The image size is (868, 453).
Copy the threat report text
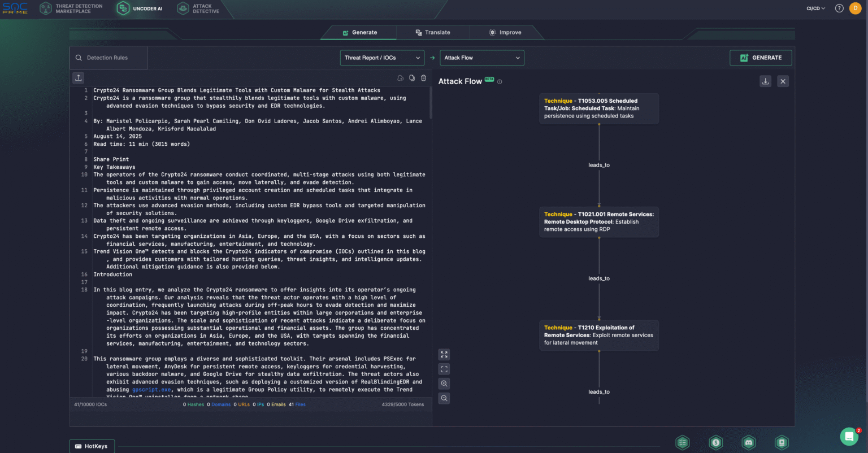click(x=412, y=77)
